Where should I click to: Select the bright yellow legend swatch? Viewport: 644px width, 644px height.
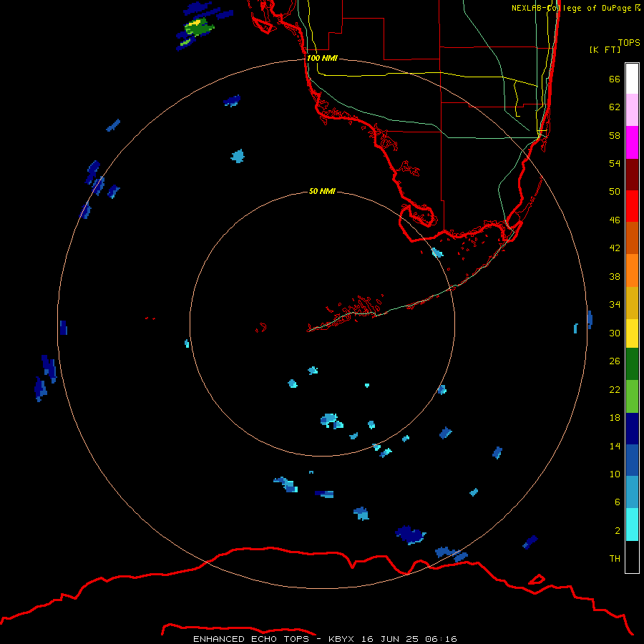(632, 333)
